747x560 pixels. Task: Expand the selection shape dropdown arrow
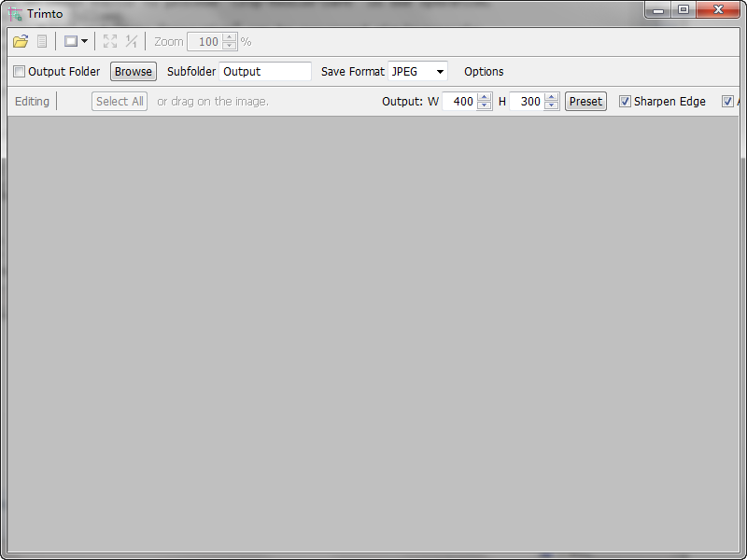[x=84, y=41]
